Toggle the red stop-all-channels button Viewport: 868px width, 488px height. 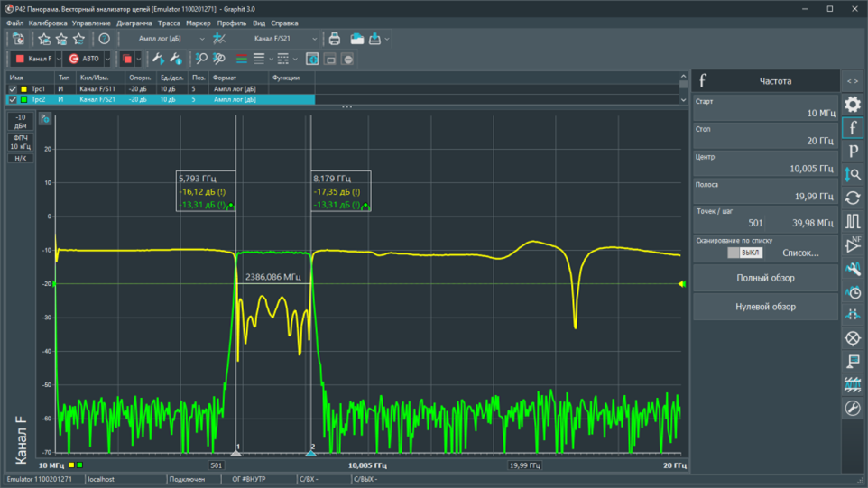[x=126, y=59]
